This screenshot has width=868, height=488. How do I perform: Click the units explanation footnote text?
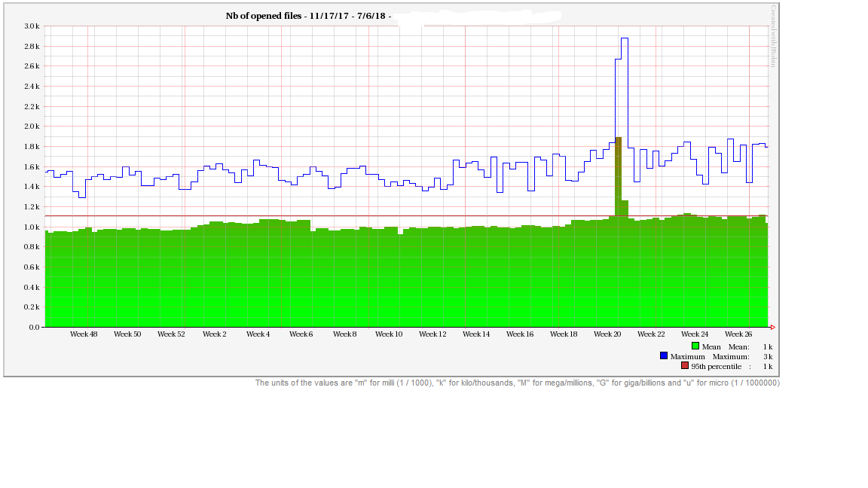517,383
